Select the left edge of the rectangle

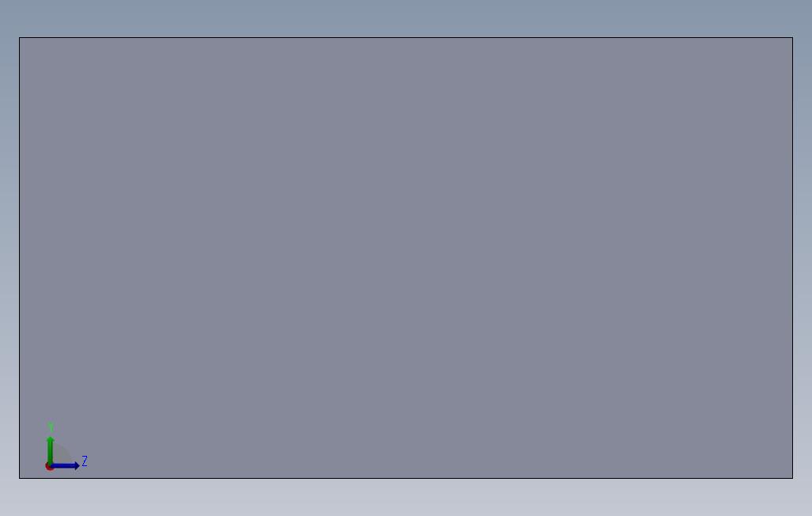(19, 257)
